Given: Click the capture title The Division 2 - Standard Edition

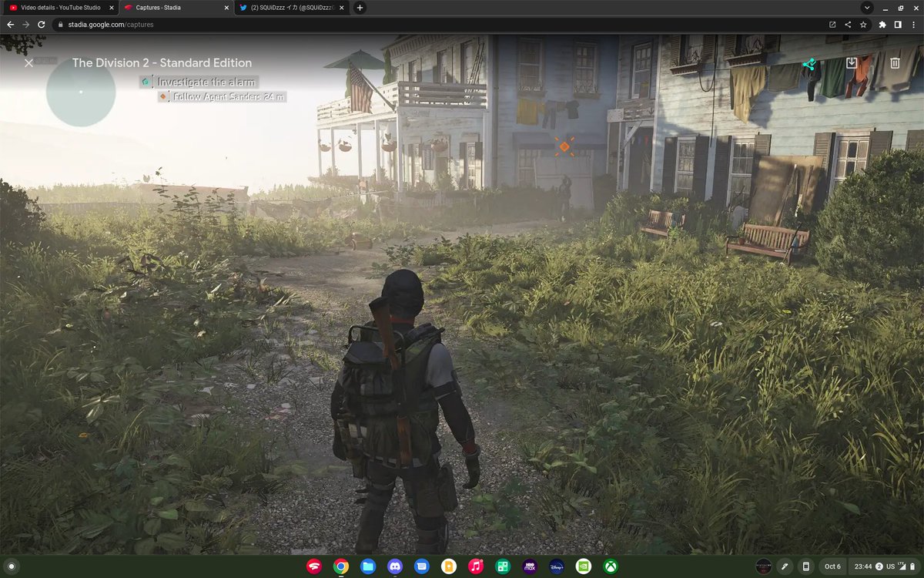Looking at the screenshot, I should (x=162, y=63).
